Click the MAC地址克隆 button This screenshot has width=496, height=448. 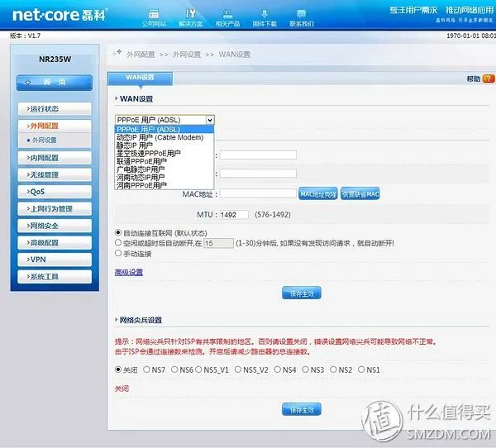[x=318, y=194]
